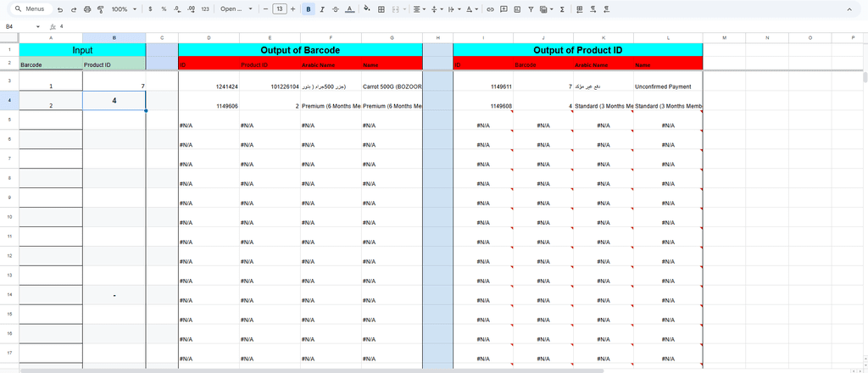
Task: Insert comment icon
Action: 504,9
